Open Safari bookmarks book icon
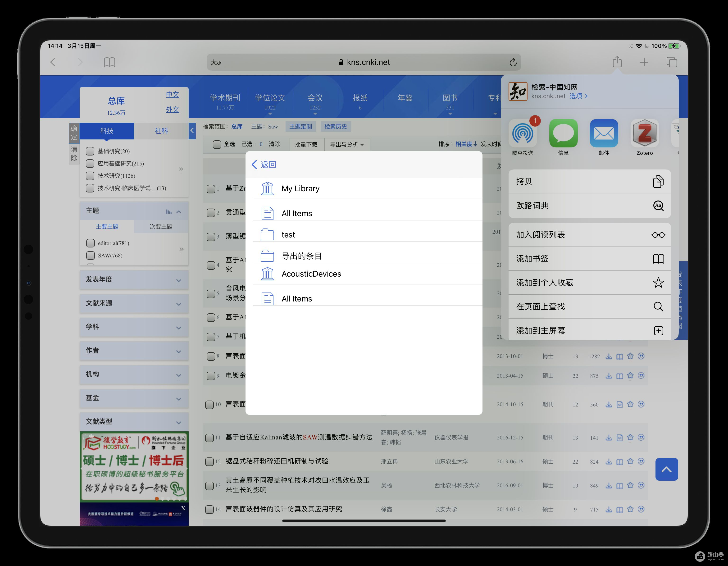728x566 pixels. [109, 62]
